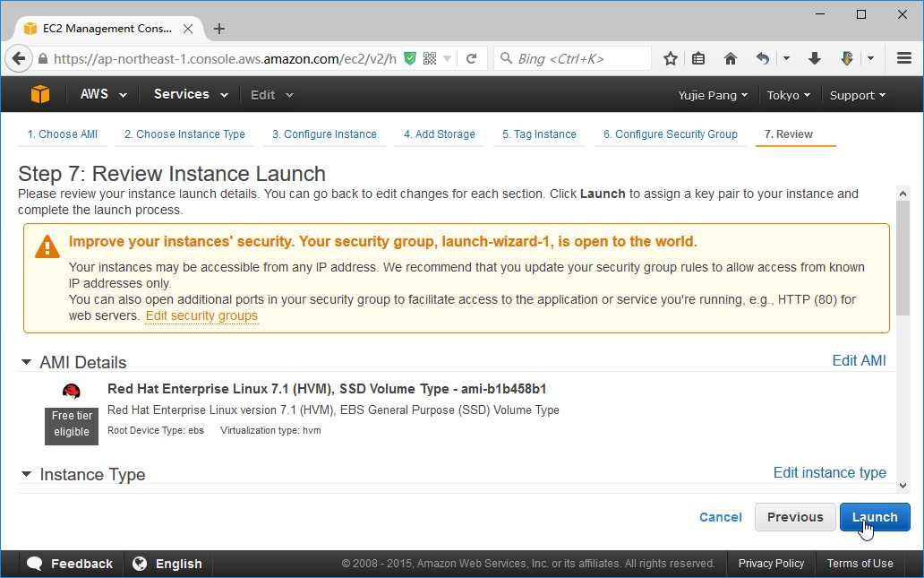Click the vertical scrollbar thumb

click(903, 258)
